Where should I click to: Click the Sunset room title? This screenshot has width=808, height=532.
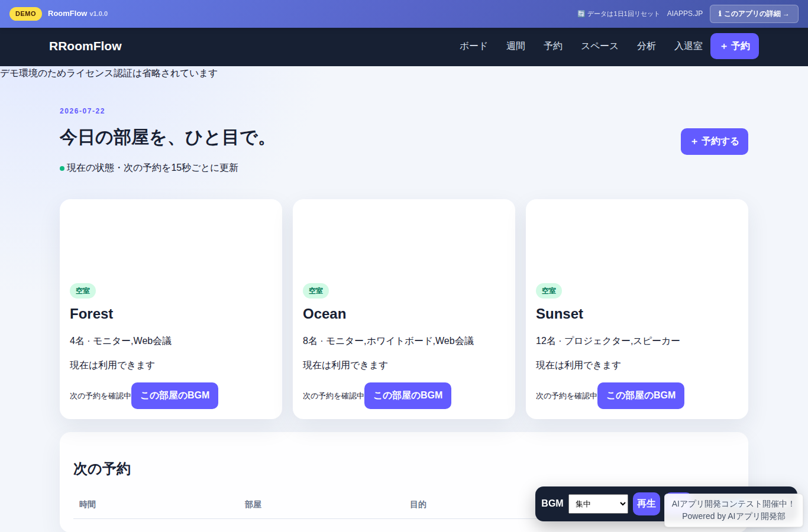[560, 314]
